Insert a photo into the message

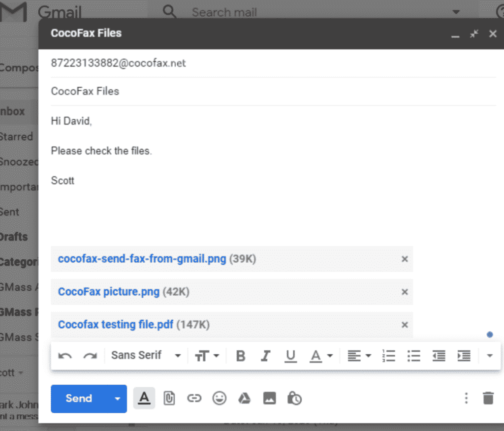click(x=269, y=399)
